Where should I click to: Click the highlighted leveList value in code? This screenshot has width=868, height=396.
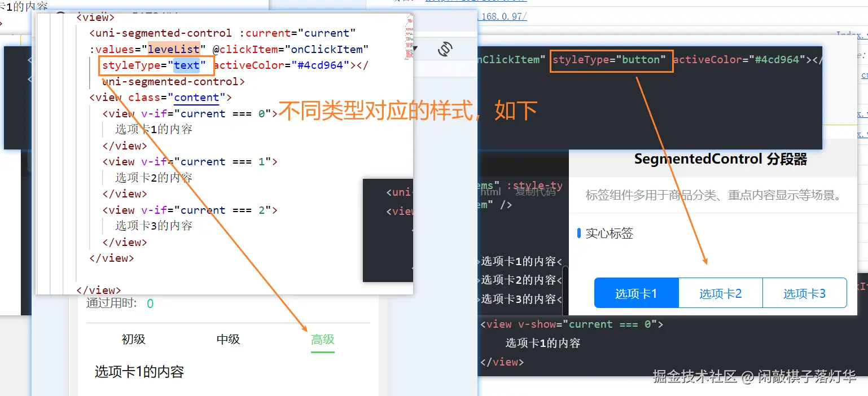coord(174,49)
